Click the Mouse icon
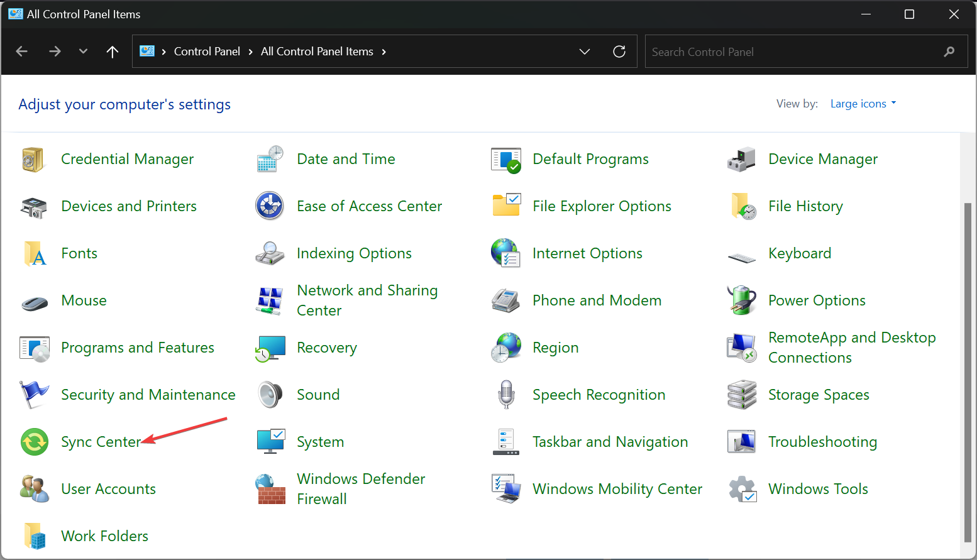 tap(35, 304)
